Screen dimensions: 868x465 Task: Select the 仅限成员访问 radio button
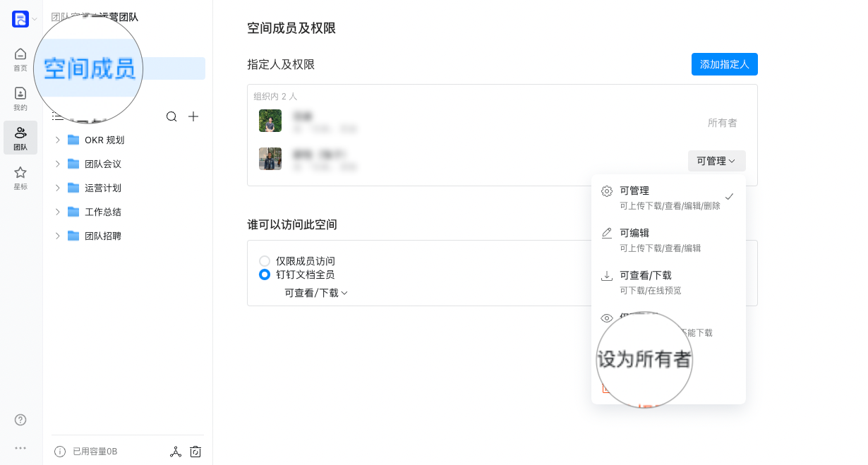tap(265, 261)
